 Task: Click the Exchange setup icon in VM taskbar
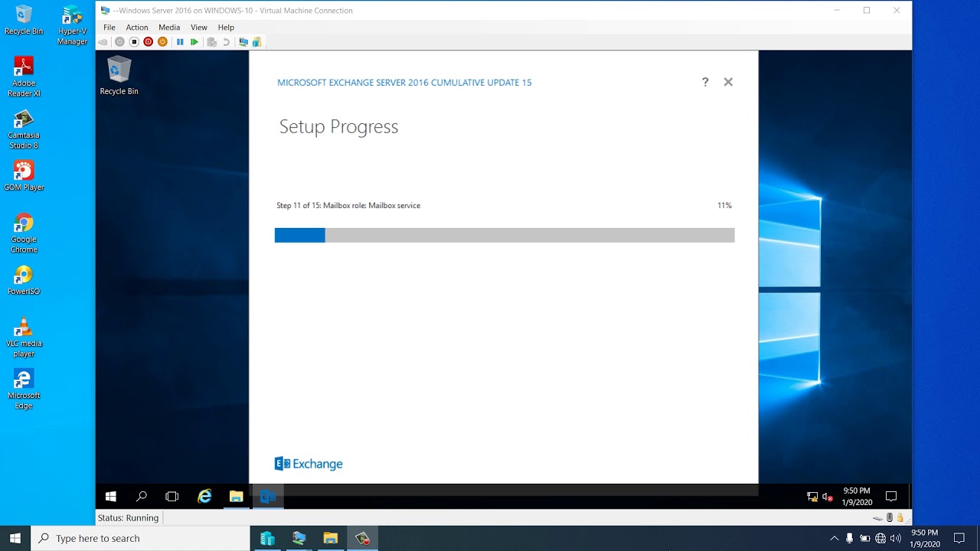point(267,497)
